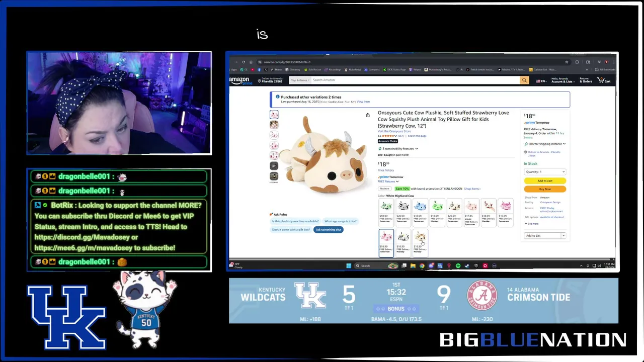
Task: Open the Sub Recent bookmark
Action: [x=312, y=70]
